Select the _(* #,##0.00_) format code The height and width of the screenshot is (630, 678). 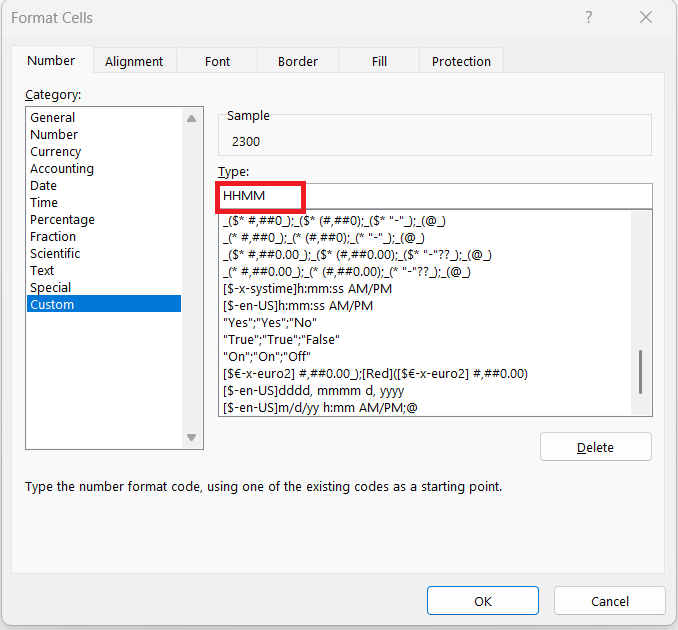click(x=425, y=272)
